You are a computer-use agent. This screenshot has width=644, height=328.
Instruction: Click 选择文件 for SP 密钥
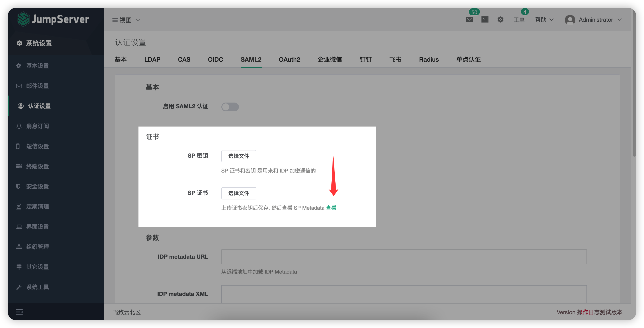point(238,156)
